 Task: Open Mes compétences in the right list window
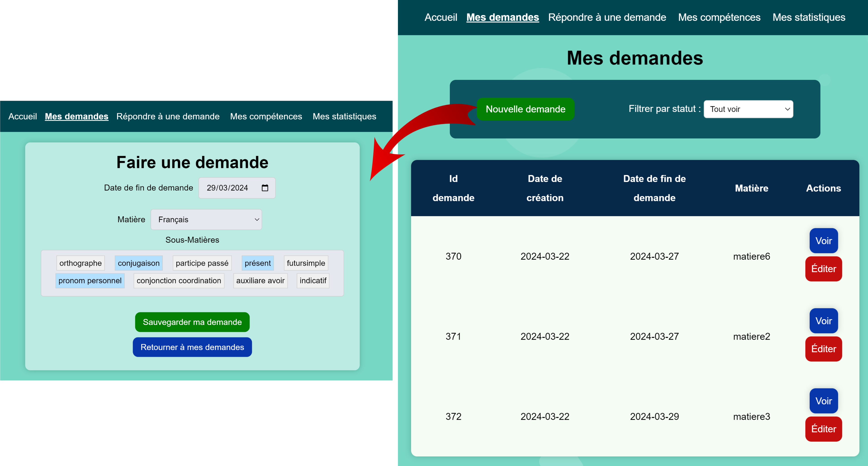719,17
